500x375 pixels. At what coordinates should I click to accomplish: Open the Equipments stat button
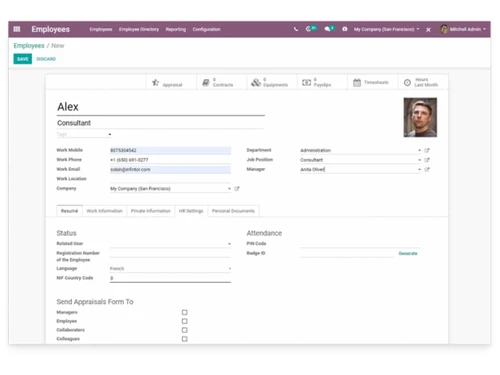click(272, 82)
